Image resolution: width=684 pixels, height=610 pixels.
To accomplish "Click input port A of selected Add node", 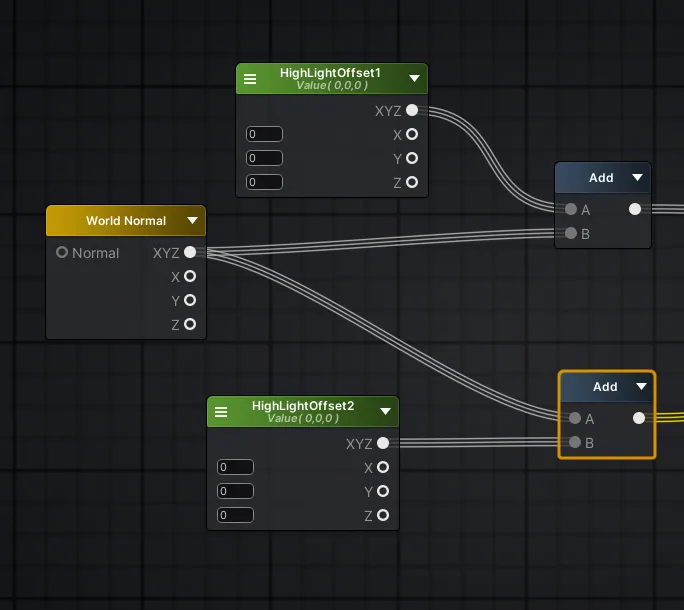I will [575, 419].
